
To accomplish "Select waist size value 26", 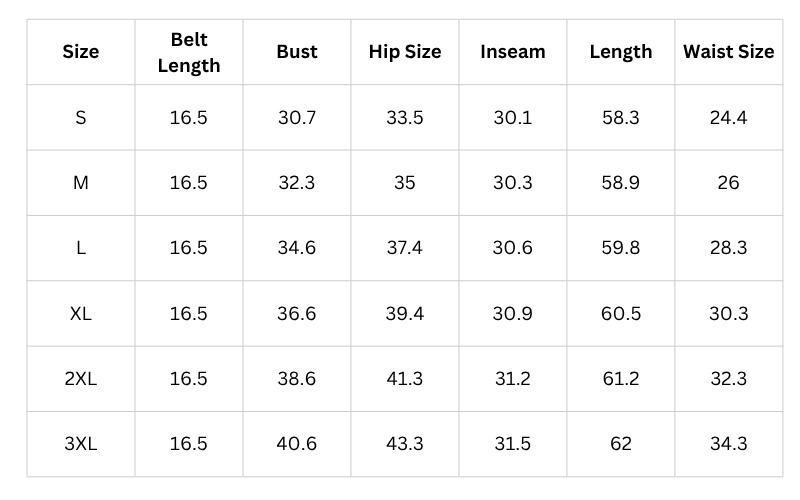I will coord(728,183).
